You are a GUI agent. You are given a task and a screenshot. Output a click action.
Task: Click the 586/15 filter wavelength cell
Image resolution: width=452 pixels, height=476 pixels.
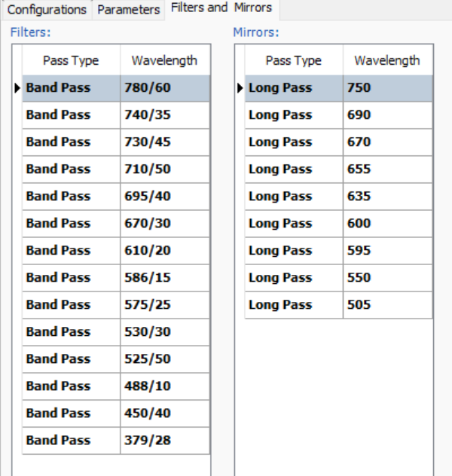pyautogui.click(x=164, y=278)
